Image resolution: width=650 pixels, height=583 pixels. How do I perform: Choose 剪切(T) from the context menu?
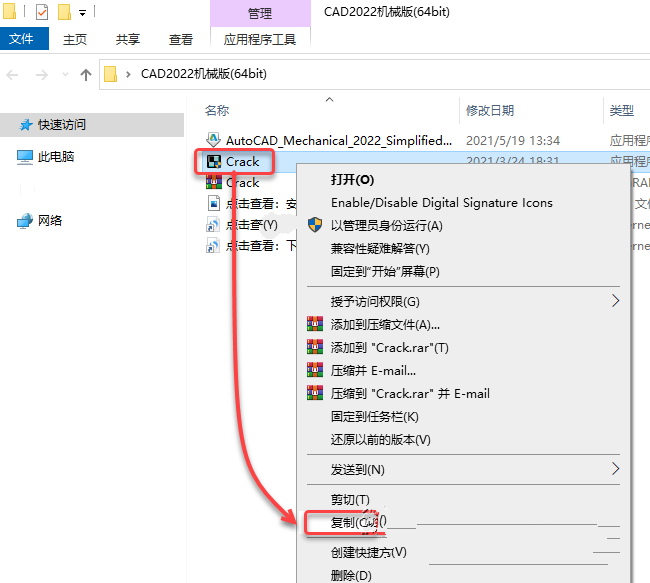tap(350, 500)
